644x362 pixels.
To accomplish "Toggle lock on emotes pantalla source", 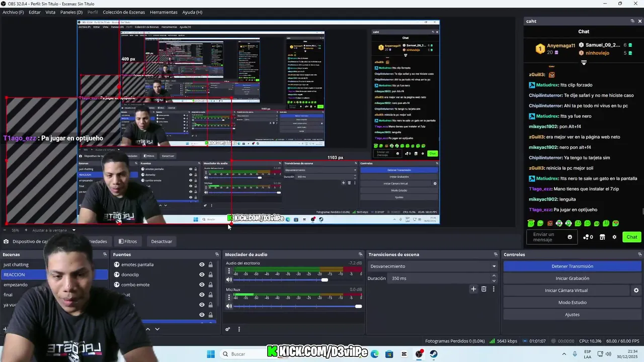I will click(x=210, y=264).
